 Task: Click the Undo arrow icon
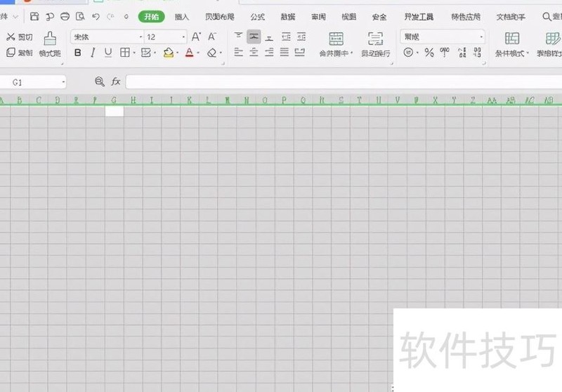coord(96,16)
